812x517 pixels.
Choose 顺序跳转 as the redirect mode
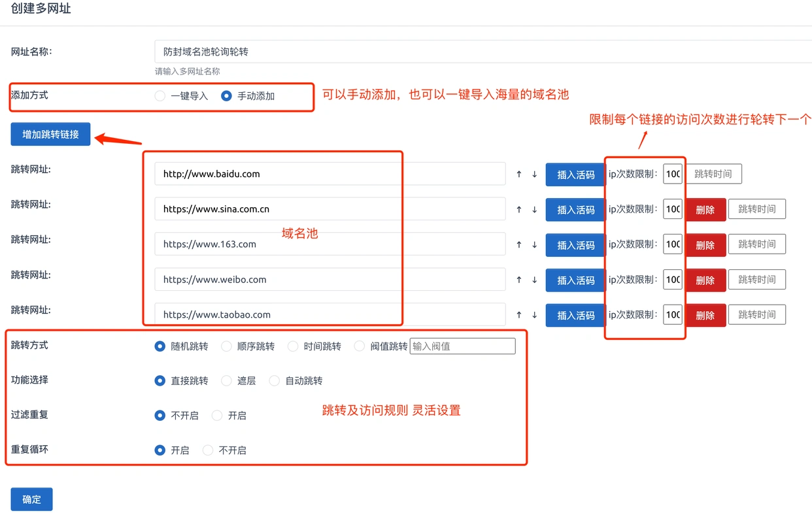pos(227,346)
